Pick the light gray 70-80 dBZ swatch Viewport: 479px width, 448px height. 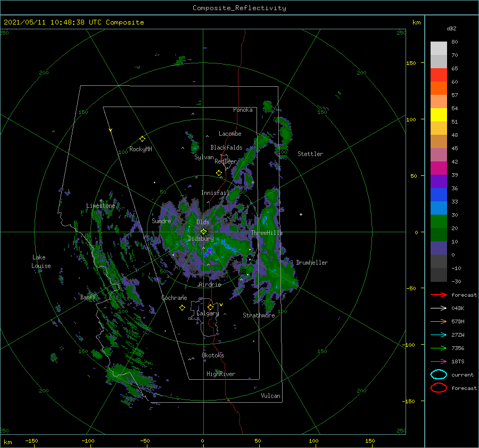[439, 48]
